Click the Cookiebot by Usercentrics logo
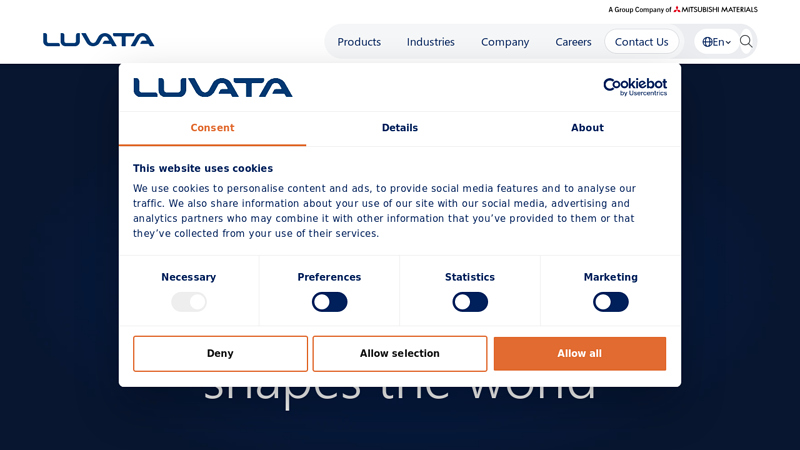 point(634,87)
